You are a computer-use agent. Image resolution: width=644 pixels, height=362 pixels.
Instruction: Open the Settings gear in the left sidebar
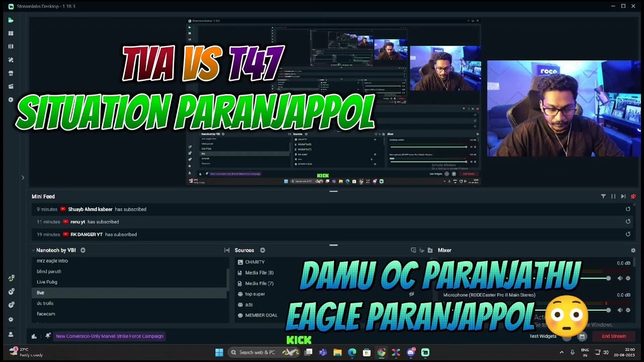point(11,319)
